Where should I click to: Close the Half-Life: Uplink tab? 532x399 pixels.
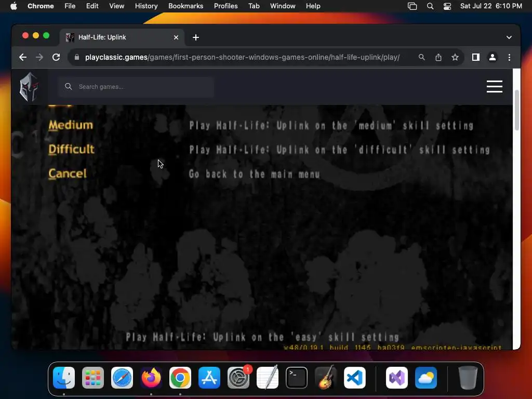(x=176, y=37)
